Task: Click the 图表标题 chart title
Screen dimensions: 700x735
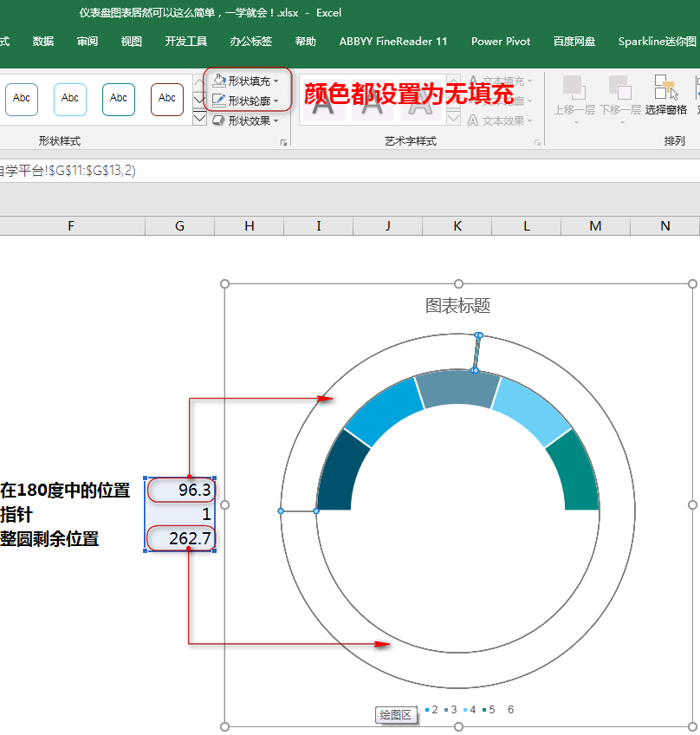Action: (x=457, y=306)
